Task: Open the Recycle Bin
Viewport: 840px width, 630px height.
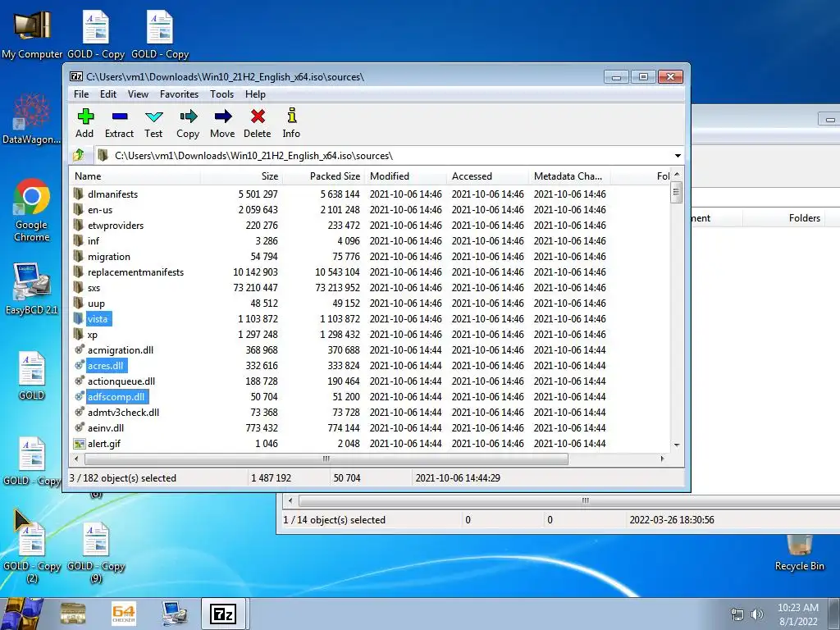Action: click(799, 553)
